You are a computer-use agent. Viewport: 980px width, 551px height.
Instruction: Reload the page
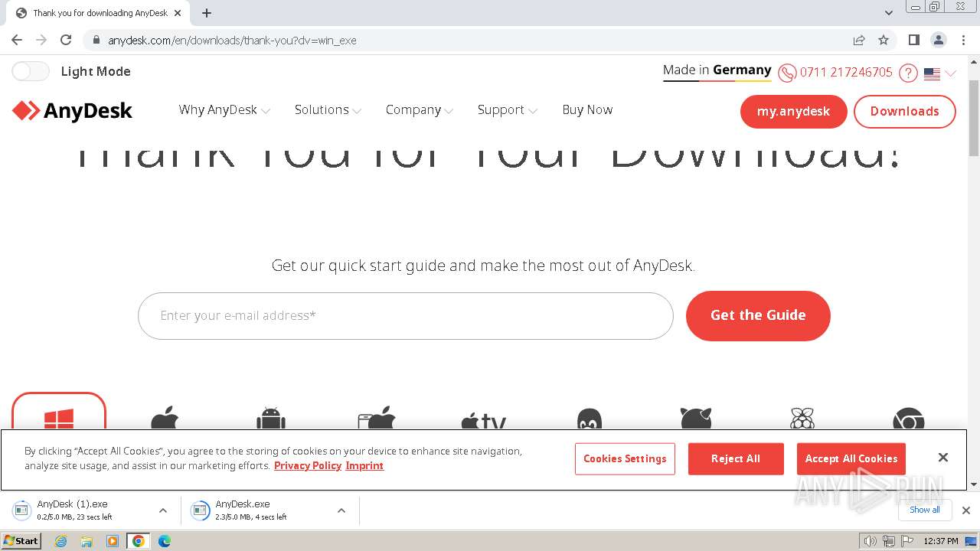pos(66,40)
